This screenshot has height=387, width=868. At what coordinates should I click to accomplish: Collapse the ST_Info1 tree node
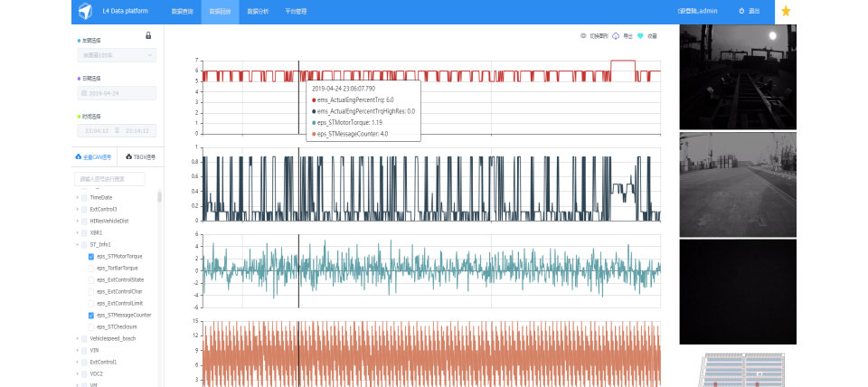(77, 244)
